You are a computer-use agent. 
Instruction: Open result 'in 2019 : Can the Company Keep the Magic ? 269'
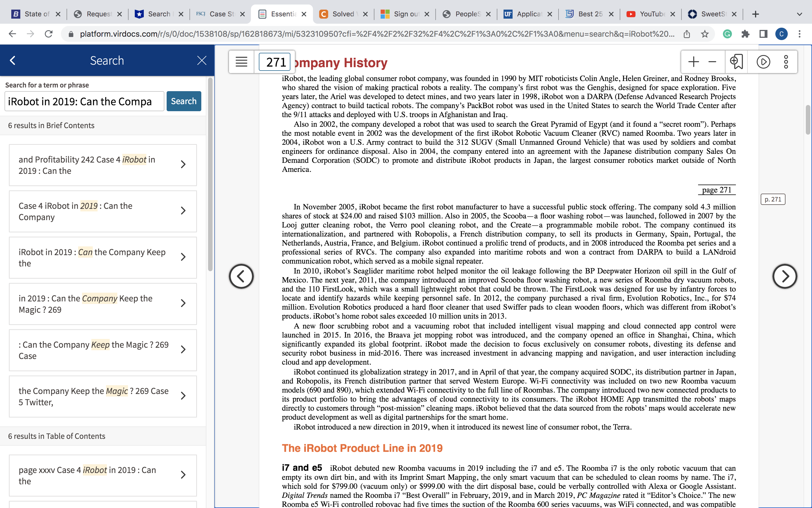[x=103, y=304]
